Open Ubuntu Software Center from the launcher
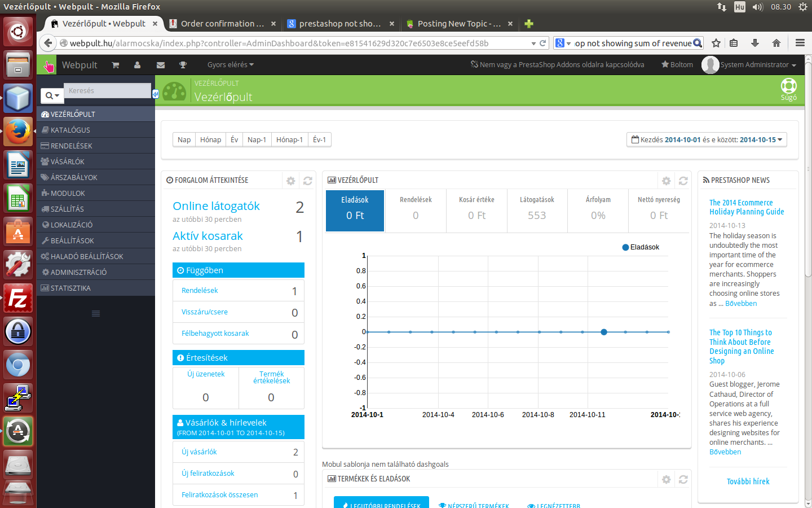Viewport: 812px width, 508px height. click(x=18, y=231)
